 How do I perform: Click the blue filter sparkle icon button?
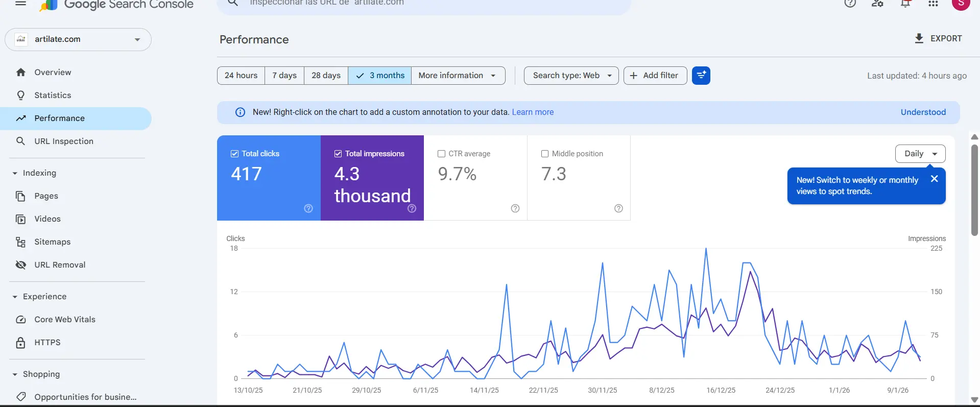click(x=701, y=76)
